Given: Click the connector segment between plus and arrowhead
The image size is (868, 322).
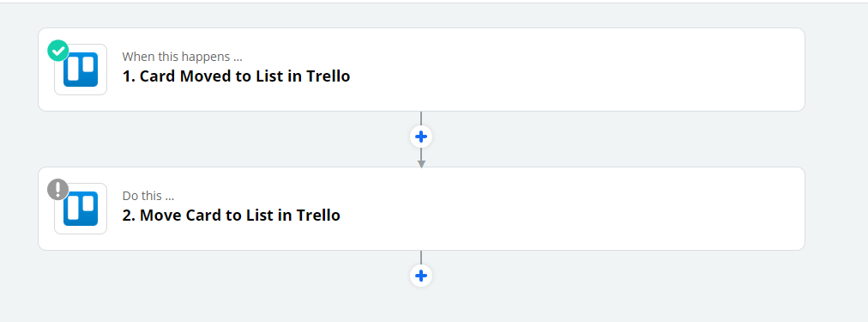Looking at the screenshot, I should tap(421, 154).
